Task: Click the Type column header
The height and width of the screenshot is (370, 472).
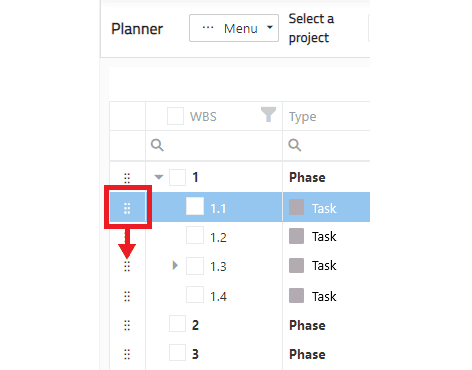Action: [302, 117]
